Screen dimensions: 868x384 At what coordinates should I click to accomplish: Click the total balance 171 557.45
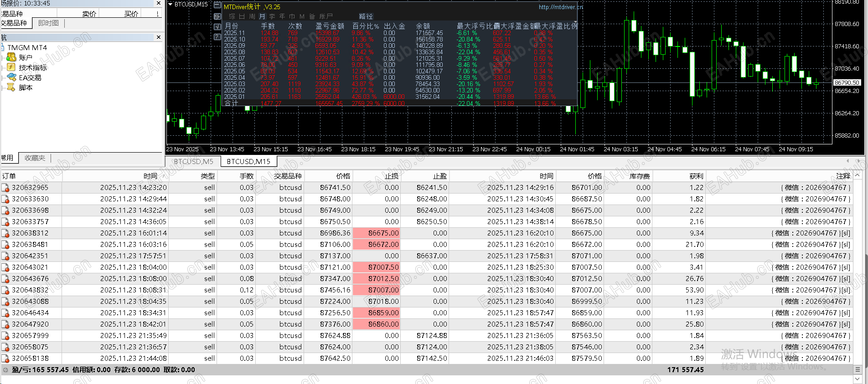(685, 370)
